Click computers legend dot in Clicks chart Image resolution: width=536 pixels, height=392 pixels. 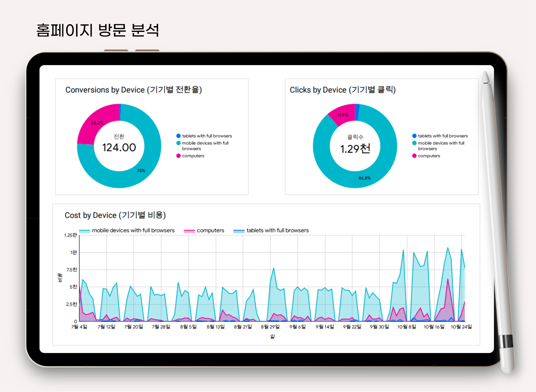point(414,156)
